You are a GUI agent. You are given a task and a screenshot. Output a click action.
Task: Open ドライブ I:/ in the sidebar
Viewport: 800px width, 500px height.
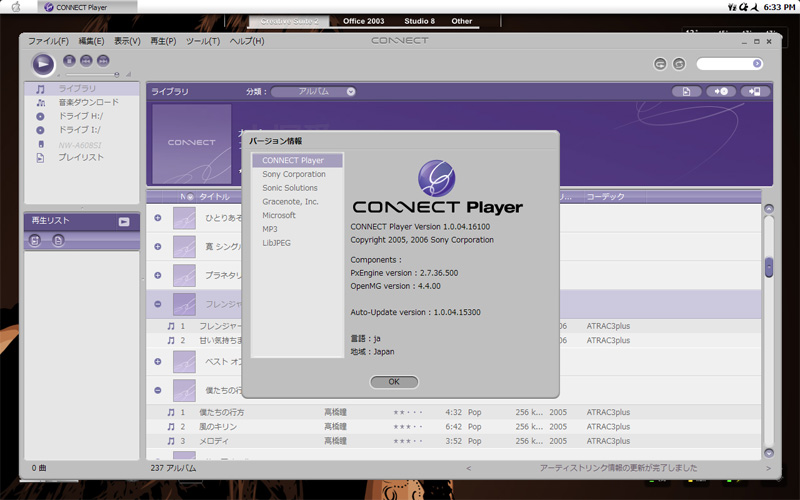point(82,130)
